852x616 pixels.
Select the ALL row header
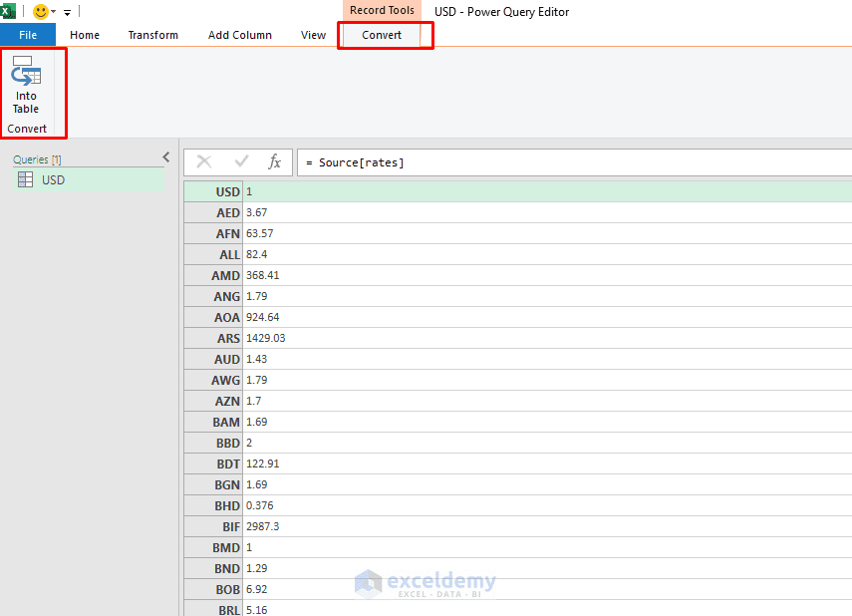pos(213,254)
